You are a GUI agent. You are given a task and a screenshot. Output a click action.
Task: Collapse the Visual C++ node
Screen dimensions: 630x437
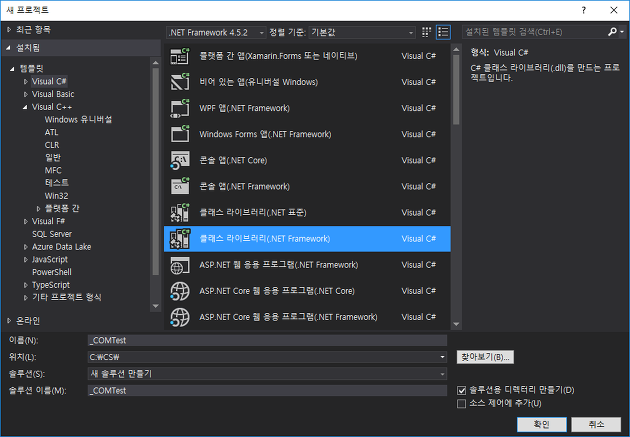pos(25,107)
